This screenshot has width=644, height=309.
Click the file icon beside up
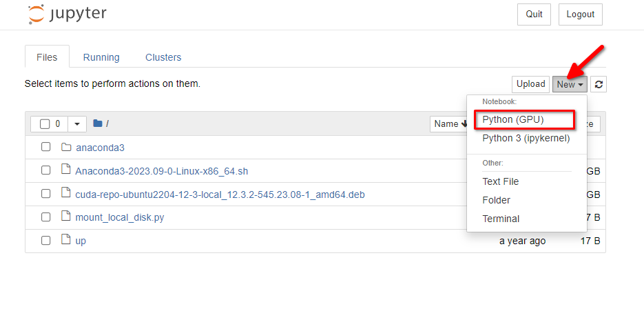pos(65,239)
